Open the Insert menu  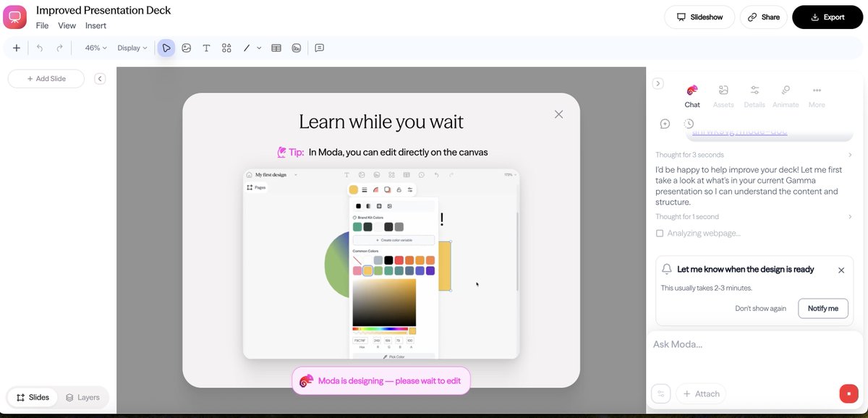pyautogui.click(x=95, y=26)
